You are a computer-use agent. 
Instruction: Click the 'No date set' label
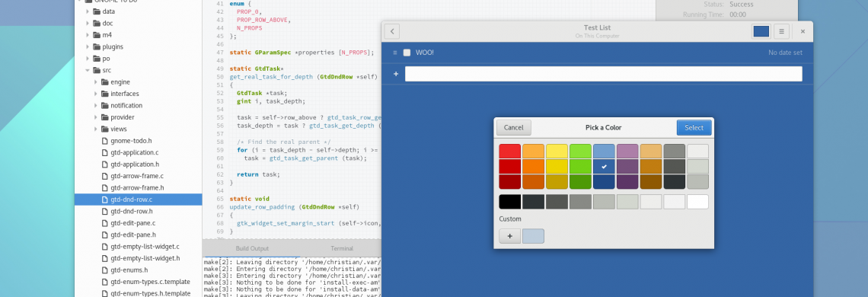pos(785,53)
